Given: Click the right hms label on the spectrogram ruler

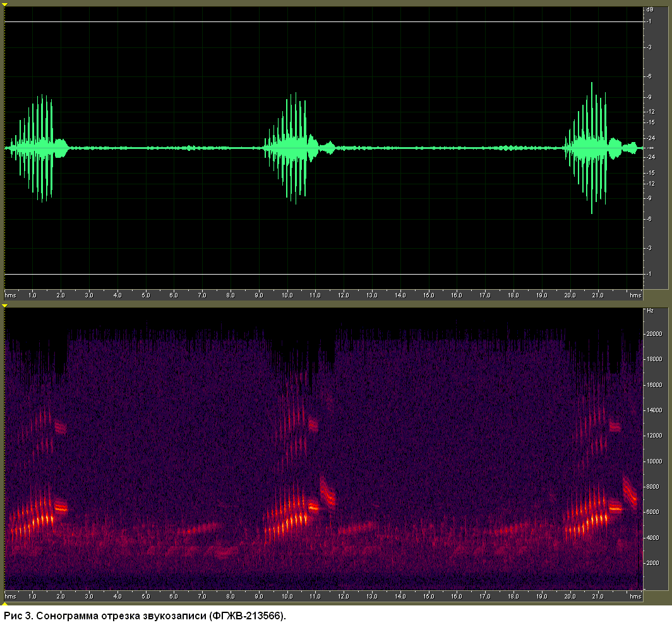Looking at the screenshot, I should (635, 596).
